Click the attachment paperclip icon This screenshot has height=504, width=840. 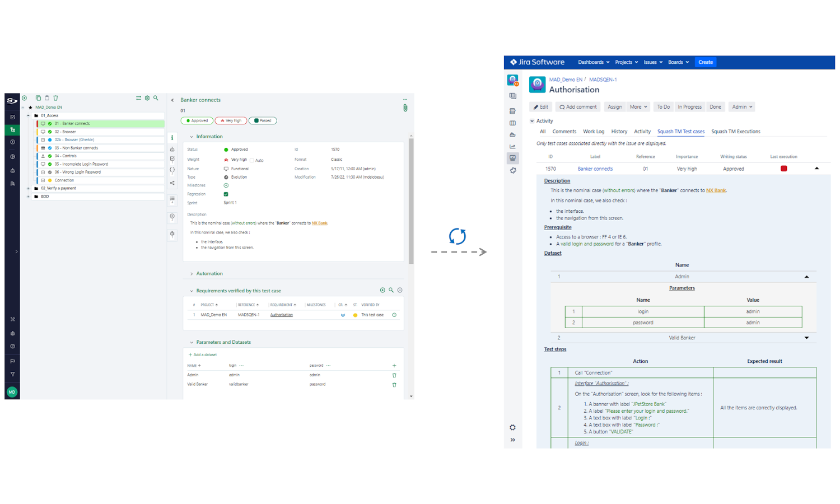click(x=405, y=108)
